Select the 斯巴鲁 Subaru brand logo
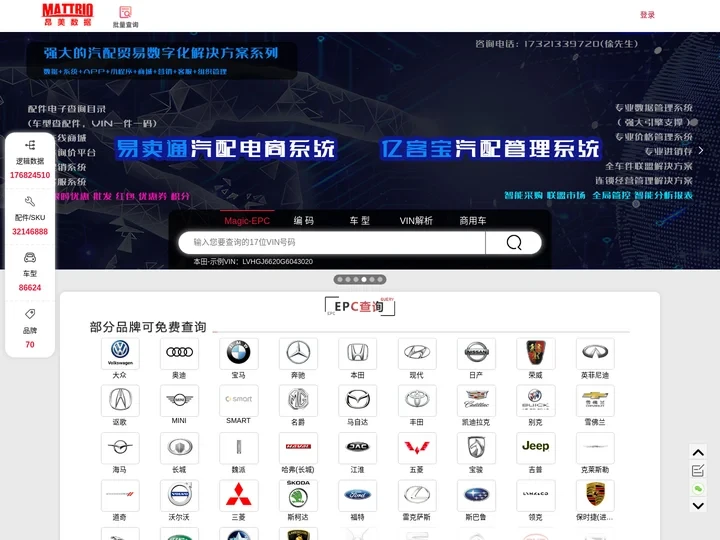 pos(476,495)
